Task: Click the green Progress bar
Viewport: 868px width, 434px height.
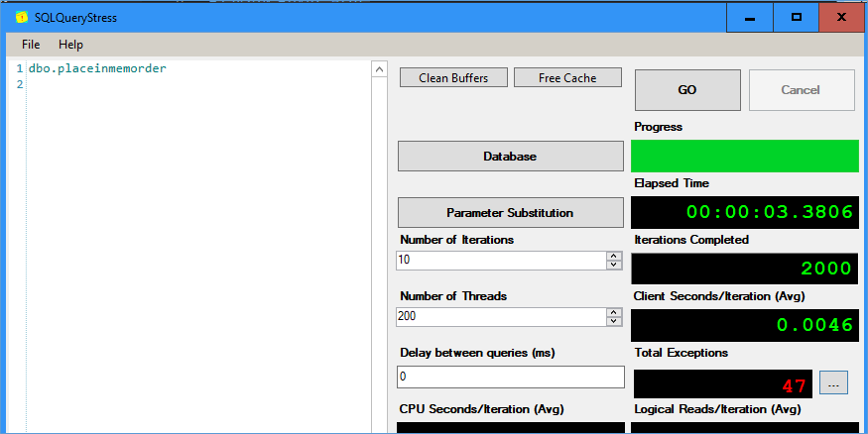Action: point(745,156)
